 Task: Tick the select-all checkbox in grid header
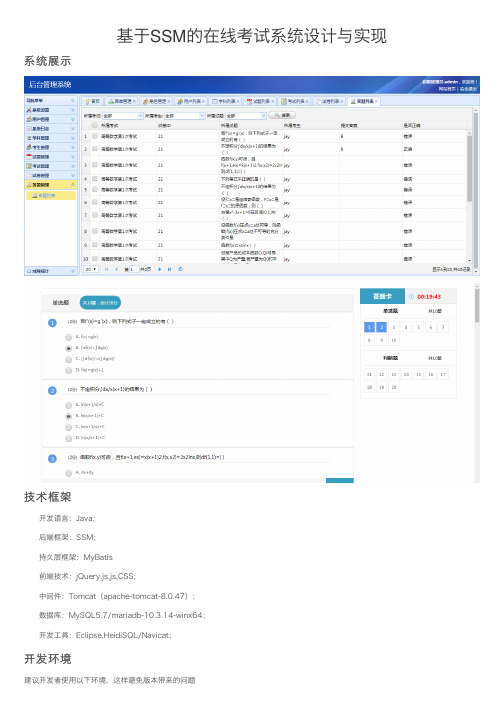click(95, 125)
